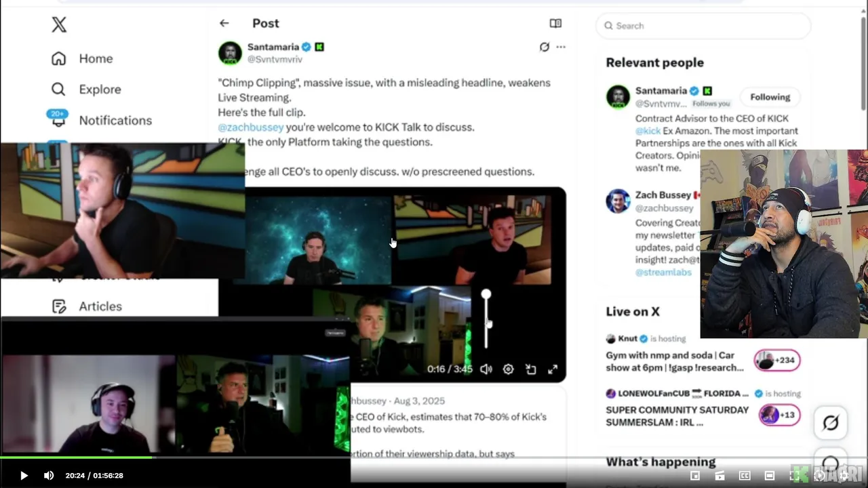Open the Gym with nmp and soda live
Viewport: 868px width, 488px height.
(675, 361)
